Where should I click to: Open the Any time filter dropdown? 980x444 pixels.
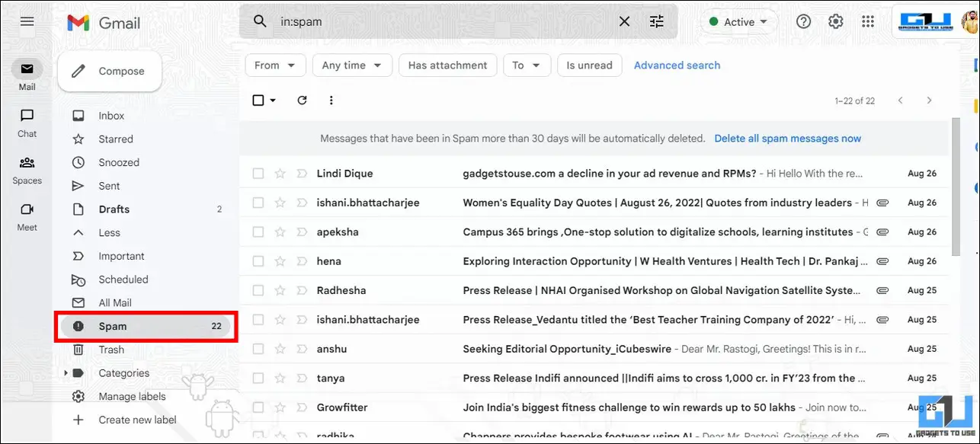(352, 65)
